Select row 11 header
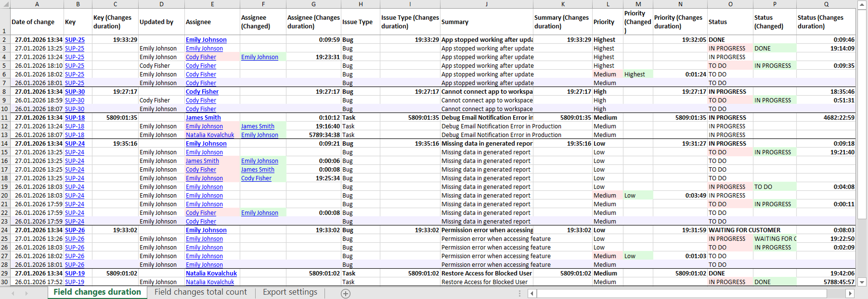Viewport: 868px width, 299px height. coord(5,118)
